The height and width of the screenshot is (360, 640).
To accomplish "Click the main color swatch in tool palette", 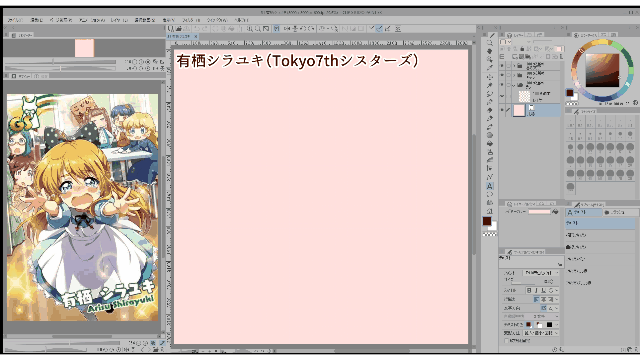I will 487,221.
